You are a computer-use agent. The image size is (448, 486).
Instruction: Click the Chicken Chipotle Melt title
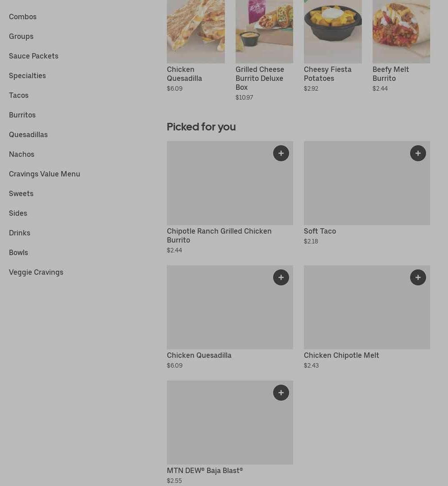[341, 355]
